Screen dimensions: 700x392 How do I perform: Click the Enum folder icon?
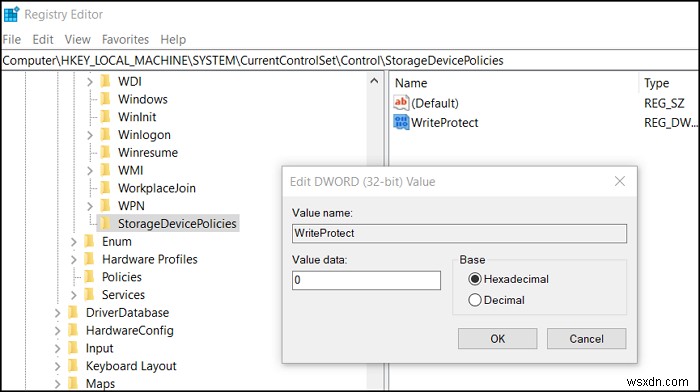pos(90,241)
